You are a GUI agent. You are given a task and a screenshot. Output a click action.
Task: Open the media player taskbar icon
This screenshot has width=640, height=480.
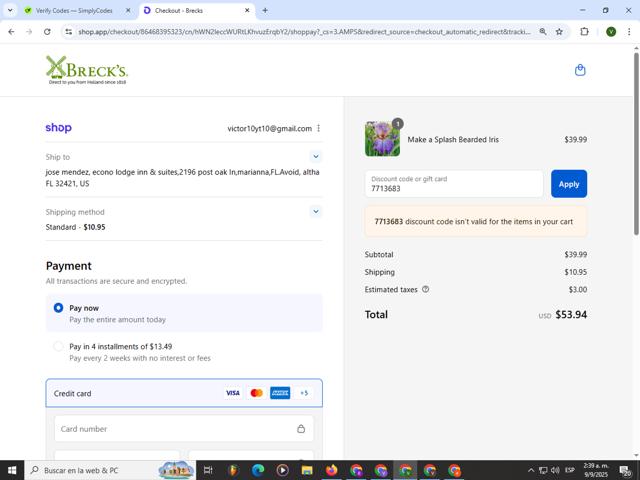tap(282, 470)
